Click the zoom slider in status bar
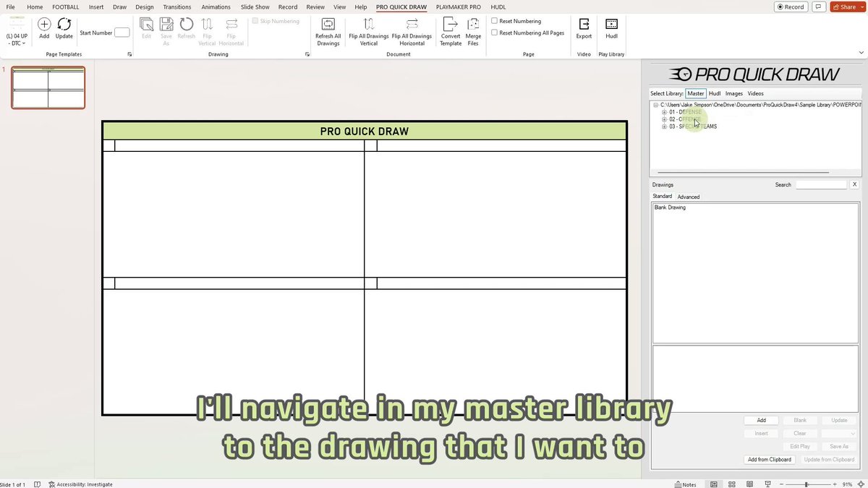Screen dimensions: 868x488 point(807,484)
